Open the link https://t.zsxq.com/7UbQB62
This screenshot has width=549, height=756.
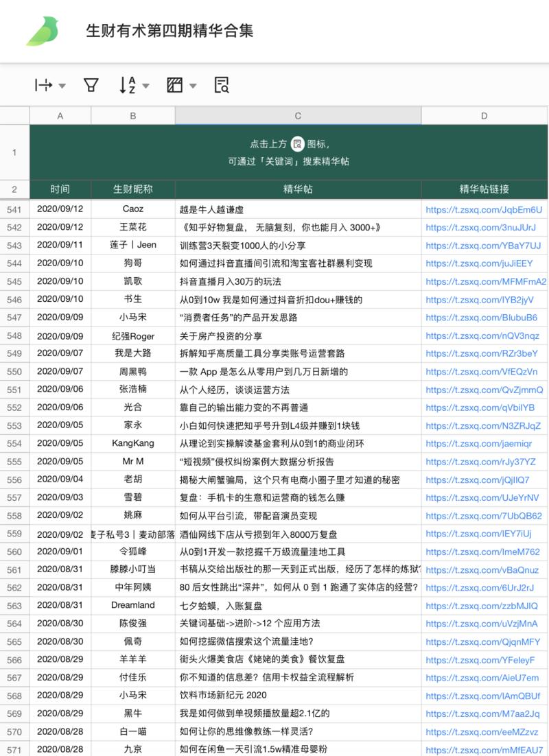(x=484, y=515)
